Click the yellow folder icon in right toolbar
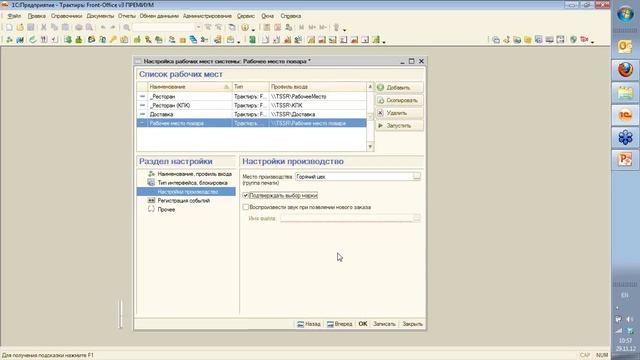 pyautogui.click(x=528, y=40)
